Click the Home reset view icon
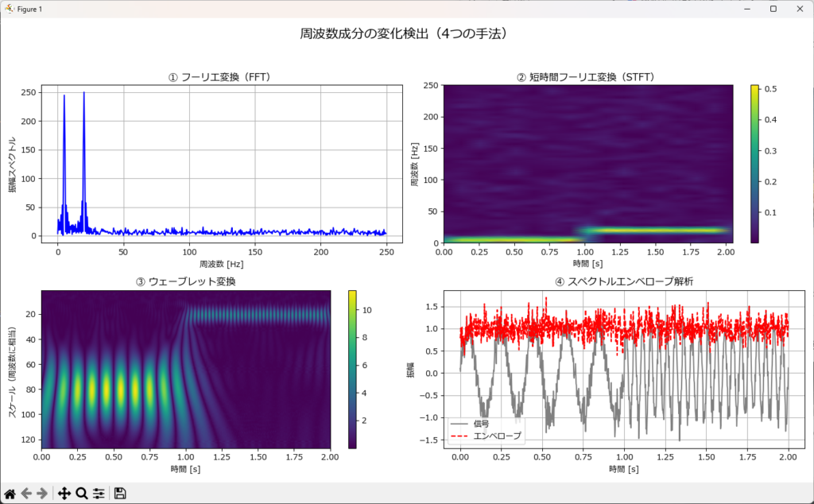The width and height of the screenshot is (814, 504). 10,494
